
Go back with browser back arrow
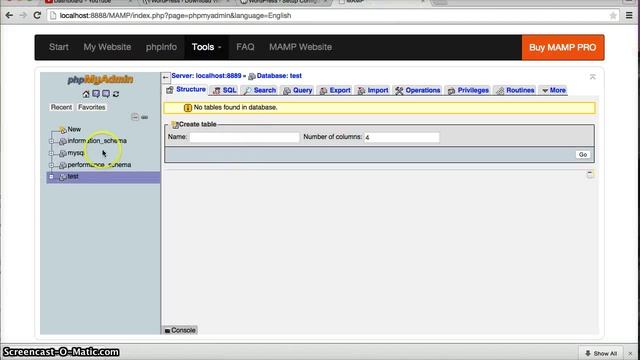(x=9, y=16)
